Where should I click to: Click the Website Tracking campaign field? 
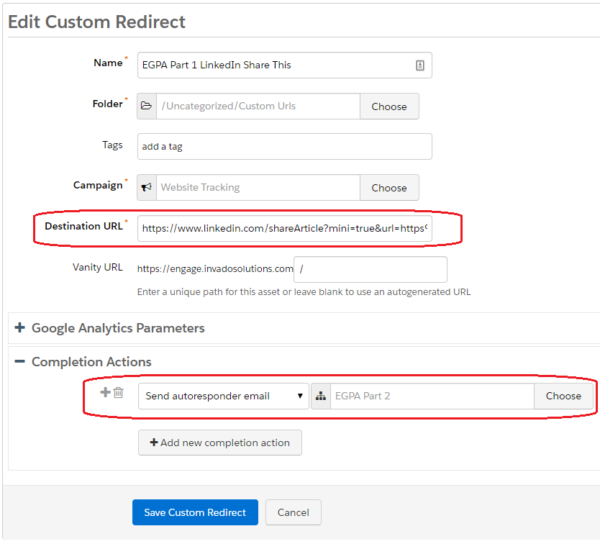258,187
